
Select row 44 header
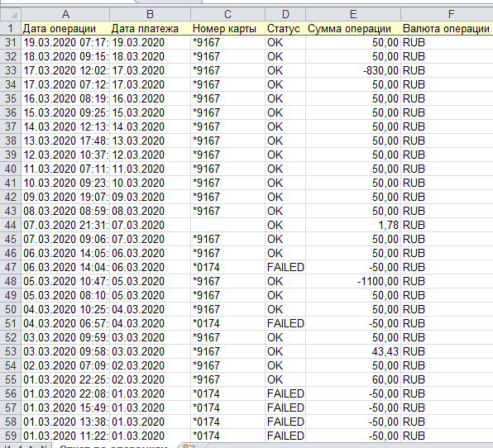11,225
